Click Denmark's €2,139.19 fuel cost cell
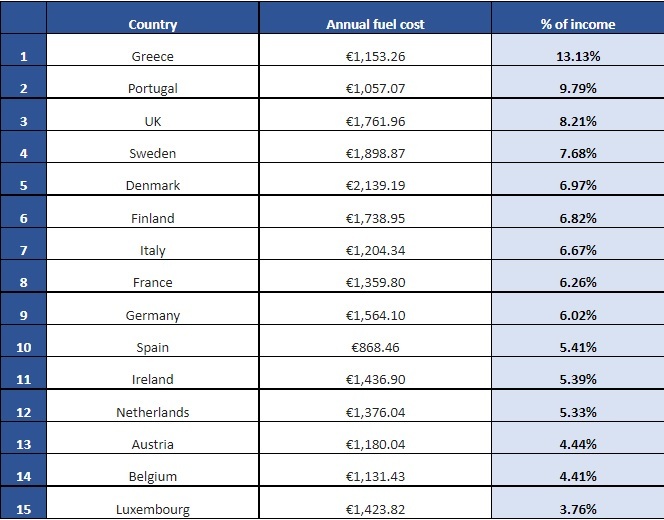This screenshot has height=520, width=664. pos(375,186)
